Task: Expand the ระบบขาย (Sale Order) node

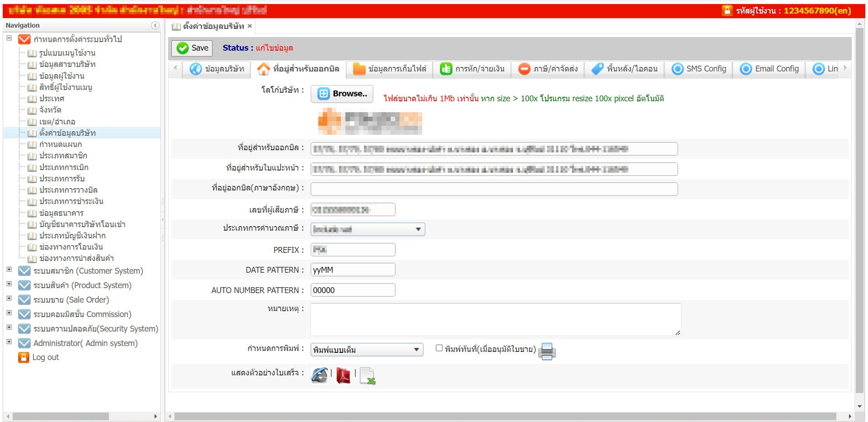Action: 9,299
